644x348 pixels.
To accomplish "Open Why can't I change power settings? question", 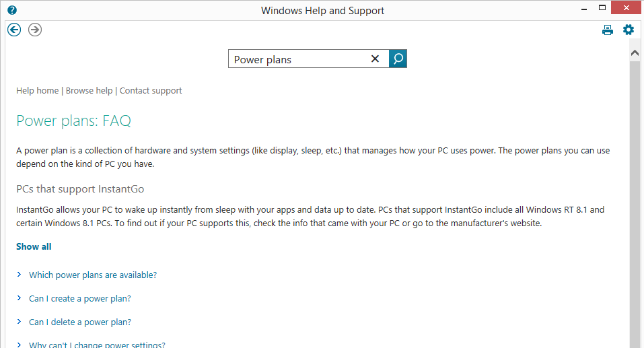I will (97, 345).
